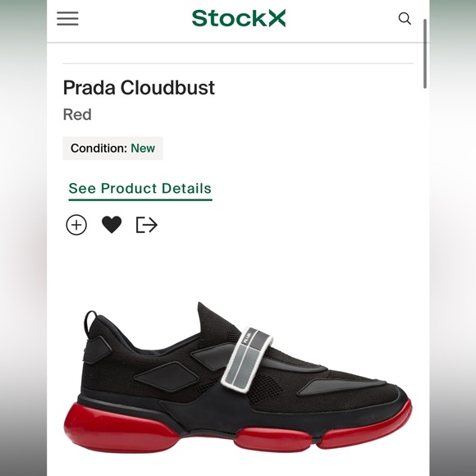Click the green New condition text
476x476 pixels.
coord(143,149)
